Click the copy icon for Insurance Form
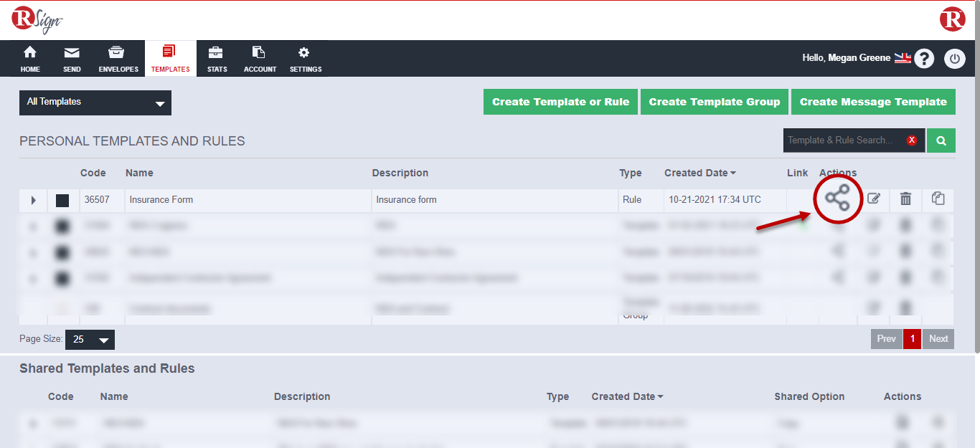Screen dimensions: 980x448 [x=938, y=199]
